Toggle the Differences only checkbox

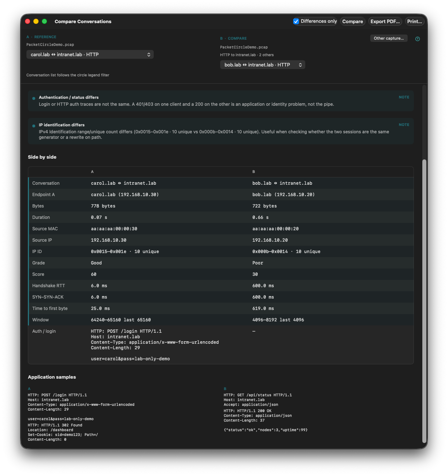(296, 21)
